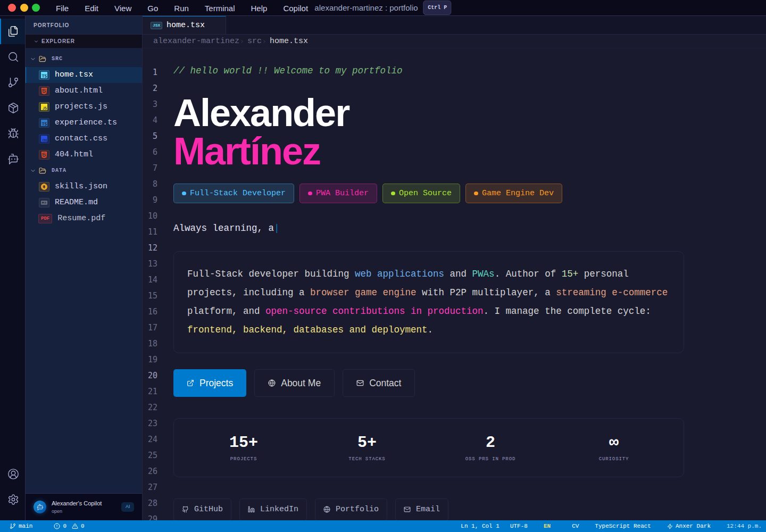Click the Anxer Dark theme indicator
This screenshot has height=532, width=766.
tap(689, 526)
